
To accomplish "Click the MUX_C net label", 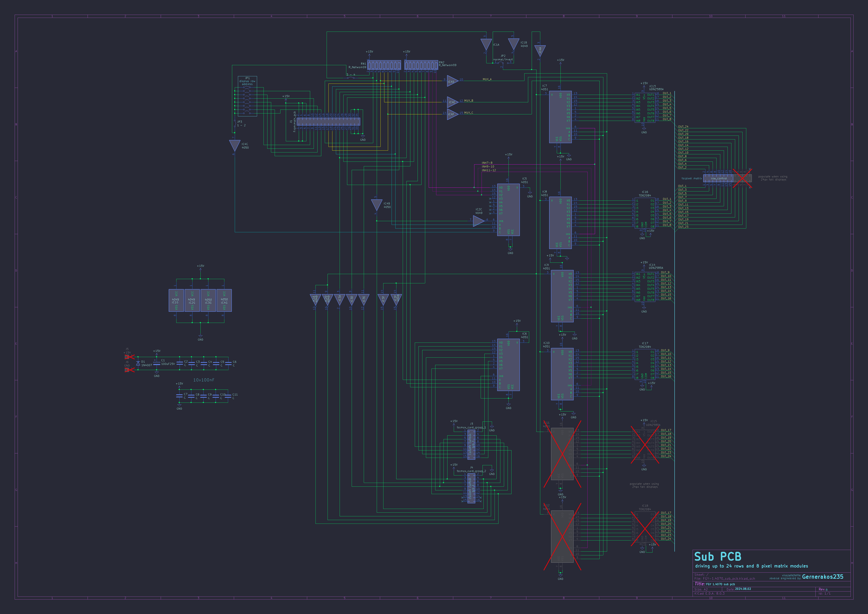I will click(469, 113).
